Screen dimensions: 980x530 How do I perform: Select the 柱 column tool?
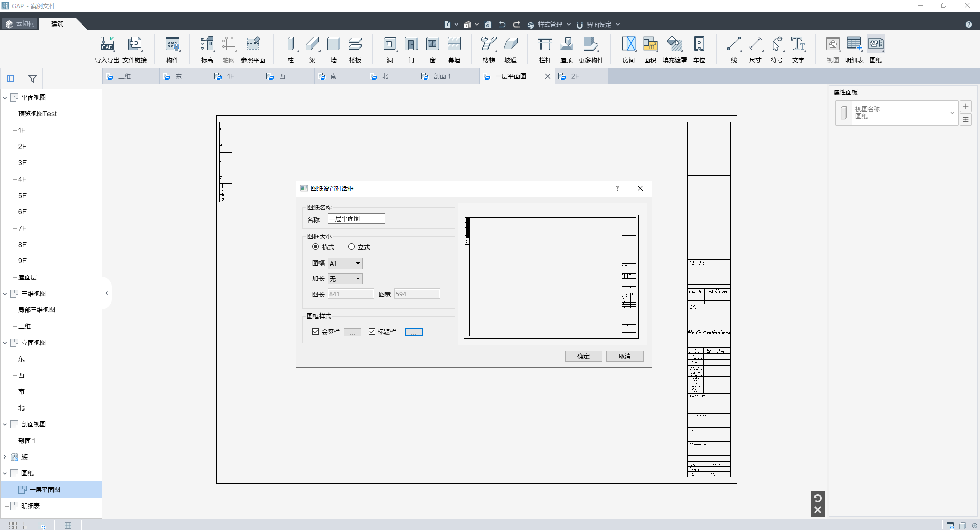tap(291, 50)
